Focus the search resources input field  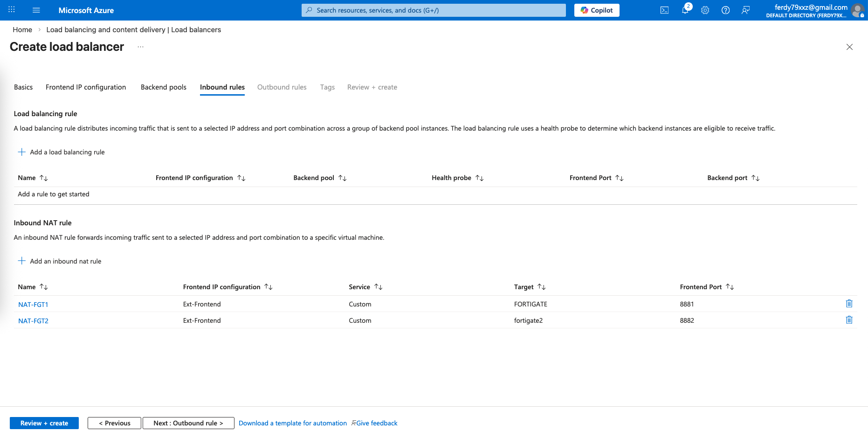click(434, 10)
